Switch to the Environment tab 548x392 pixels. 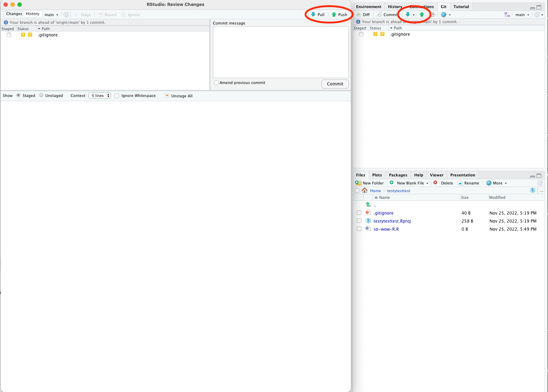(x=368, y=7)
